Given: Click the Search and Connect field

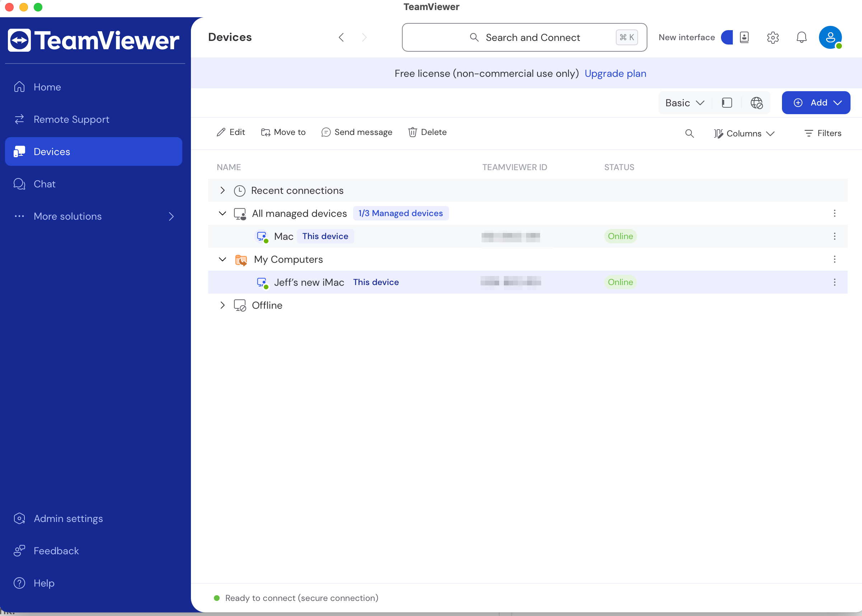Looking at the screenshot, I should point(524,37).
